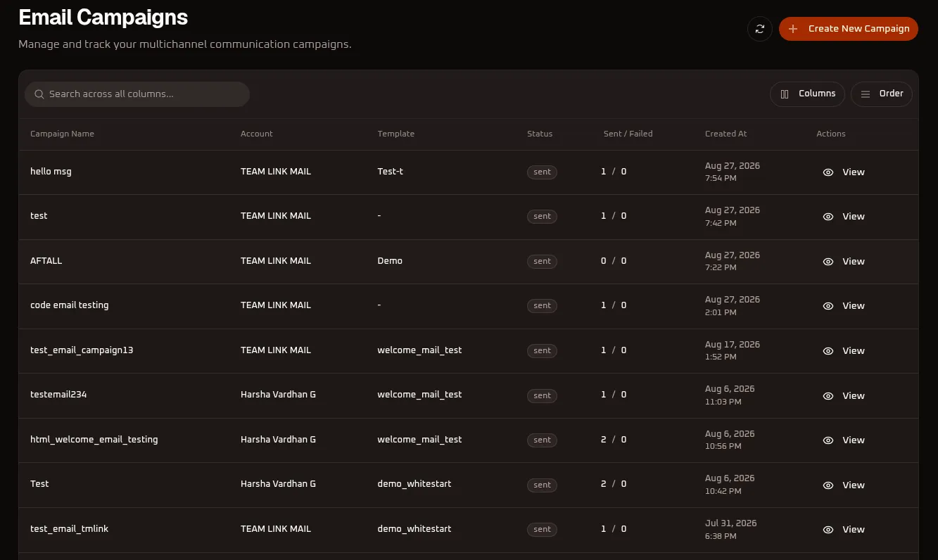
Task: Select the html_welcome_email_testing name
Action: tap(94, 440)
